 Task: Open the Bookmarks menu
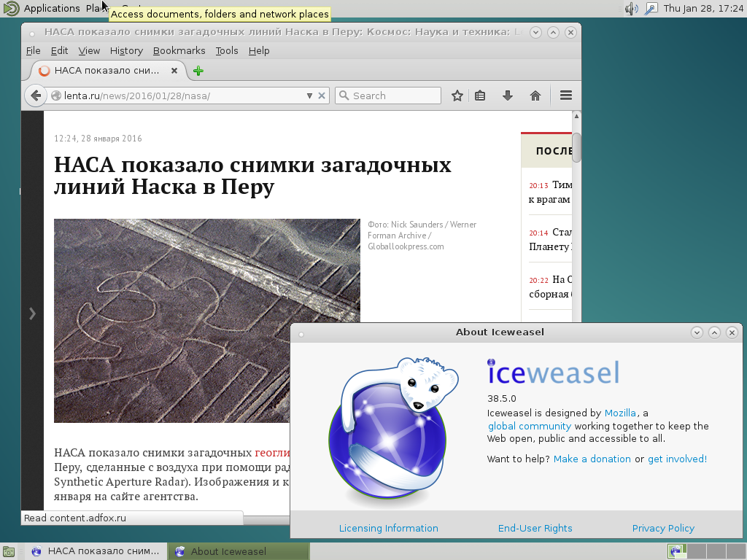179,50
